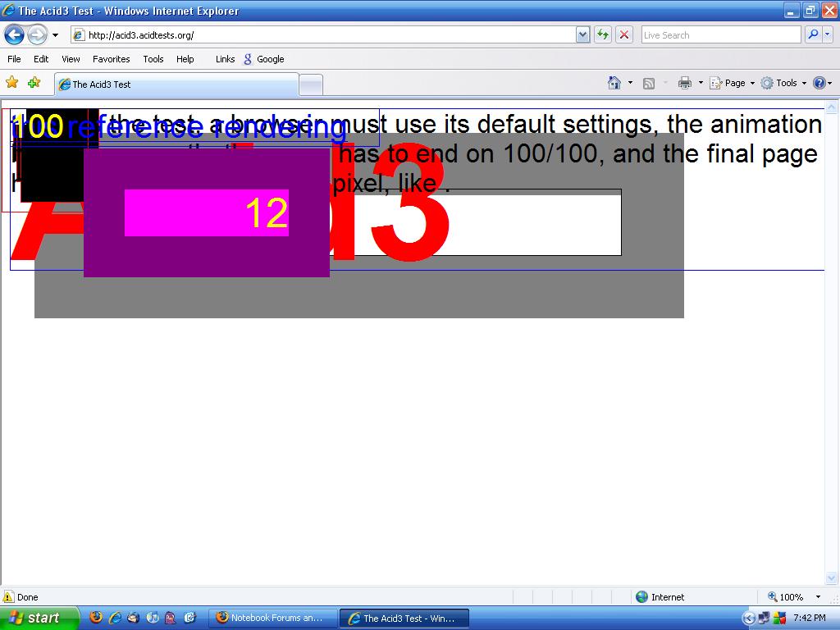840x630 pixels.
Task: Open the View menu
Action: tap(71, 59)
